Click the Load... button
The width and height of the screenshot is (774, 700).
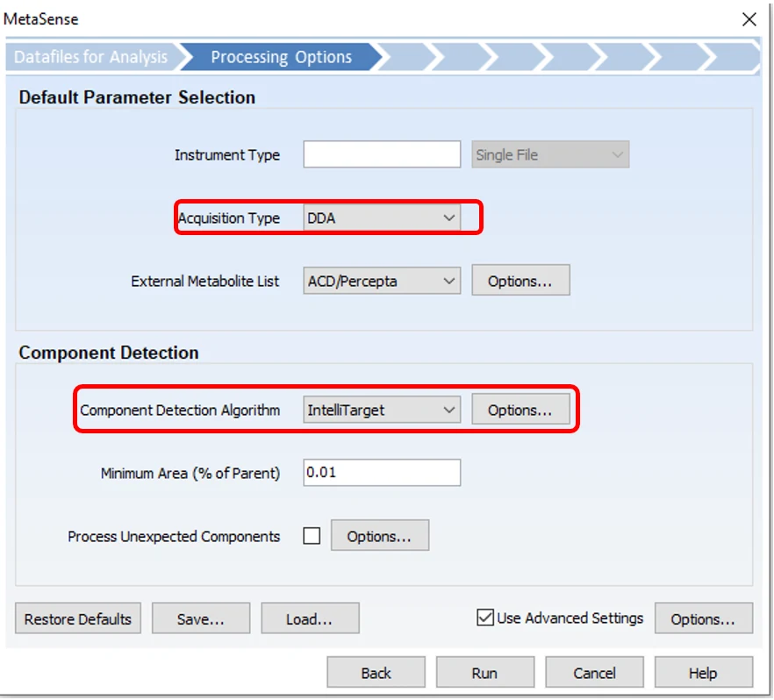[x=310, y=618]
